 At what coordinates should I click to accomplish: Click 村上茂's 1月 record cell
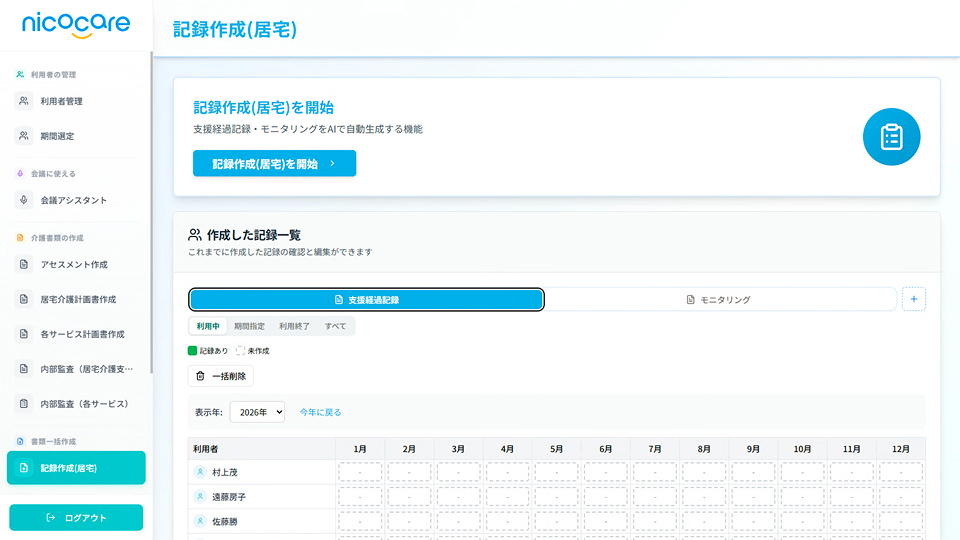click(x=360, y=472)
